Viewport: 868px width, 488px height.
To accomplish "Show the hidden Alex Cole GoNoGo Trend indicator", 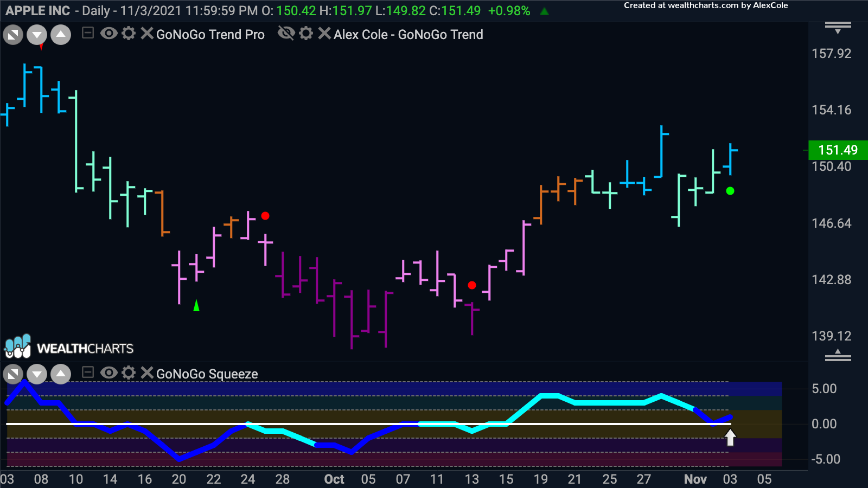I will pos(286,34).
